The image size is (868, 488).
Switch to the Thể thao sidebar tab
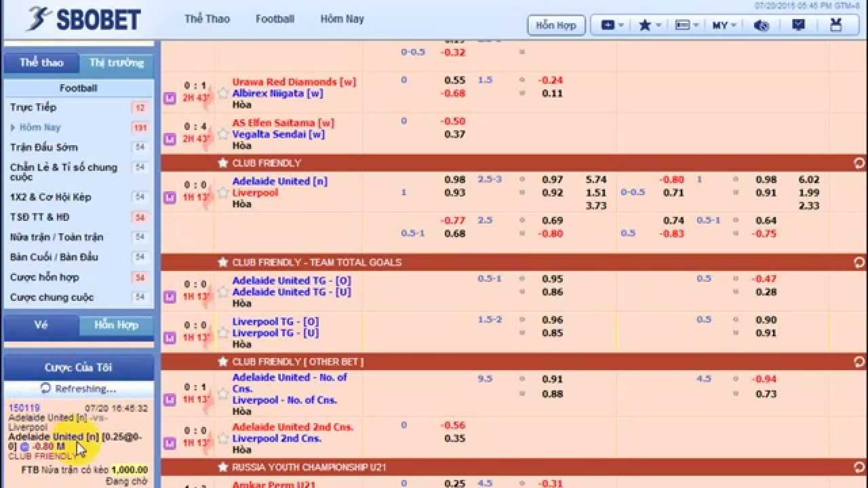(x=41, y=63)
